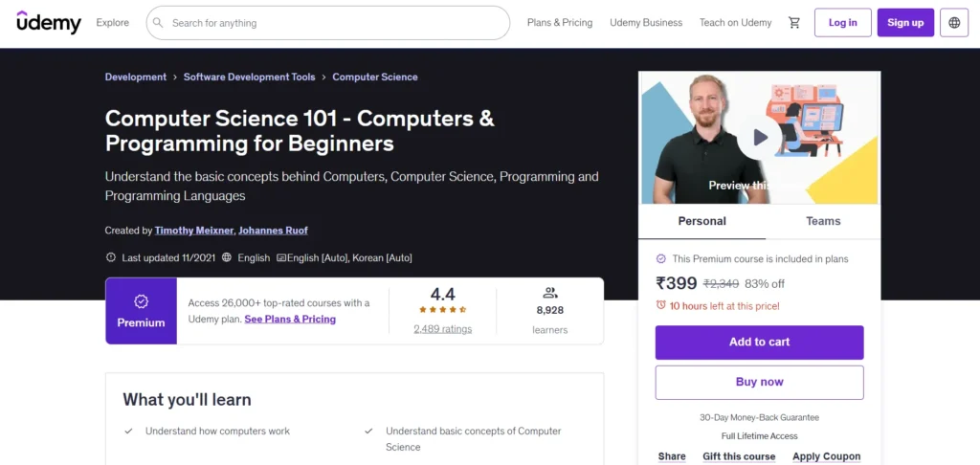Switch to the Teams tab
Screen dimensions: 980x465
point(823,221)
